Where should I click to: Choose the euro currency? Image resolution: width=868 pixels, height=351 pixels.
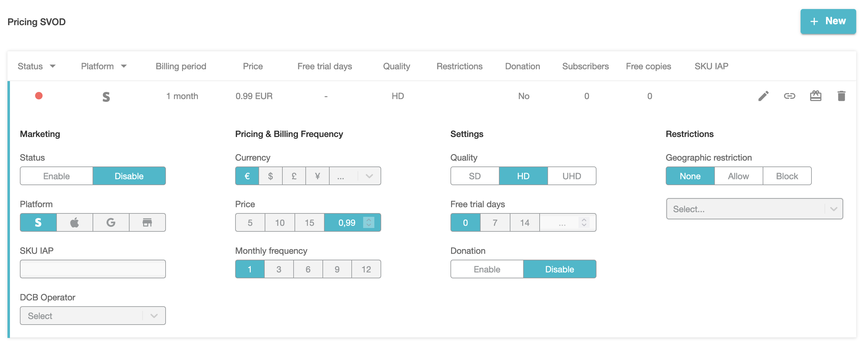point(247,176)
